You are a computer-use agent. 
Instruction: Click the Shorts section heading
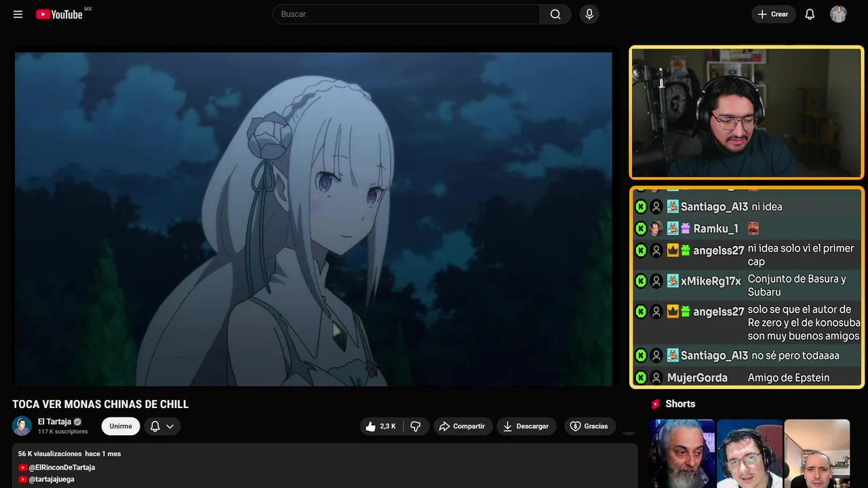click(x=680, y=404)
